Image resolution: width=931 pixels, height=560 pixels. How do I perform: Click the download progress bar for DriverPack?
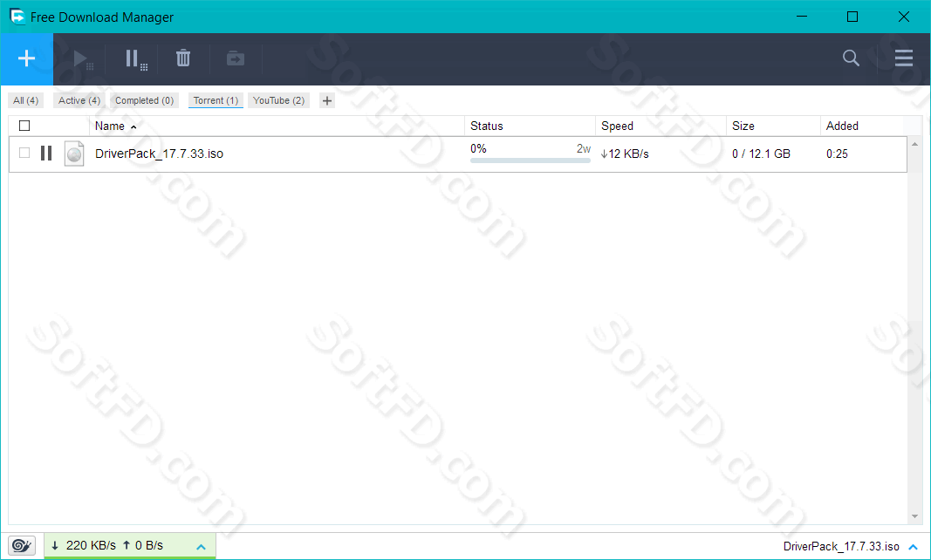[531, 160]
